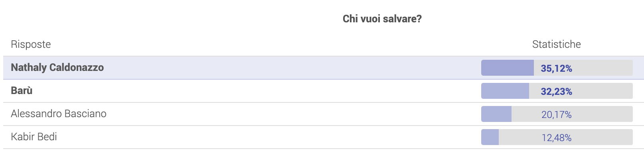Click the Risposte column header
This screenshot has width=644, height=157.
31,44
